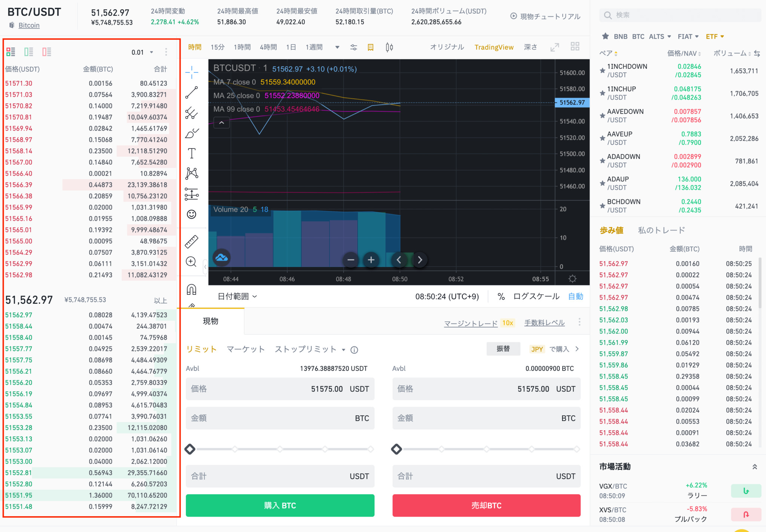Select the sell-orders-only order book view icon
766x532 pixels.
47,52
